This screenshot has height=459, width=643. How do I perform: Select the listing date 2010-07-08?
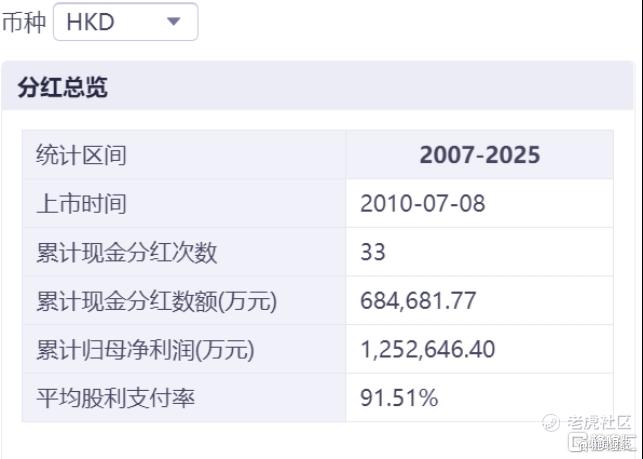tap(422, 204)
